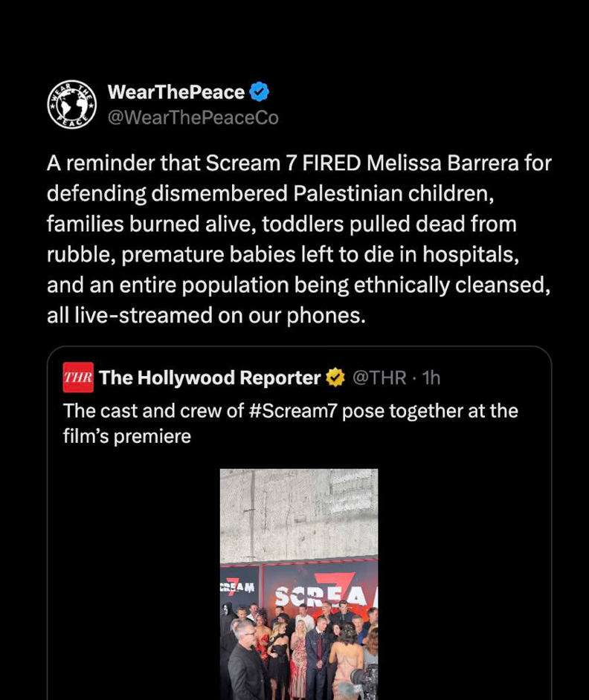Open the WearThePeace display name
Screen dimensions: 589x700
[176, 92]
